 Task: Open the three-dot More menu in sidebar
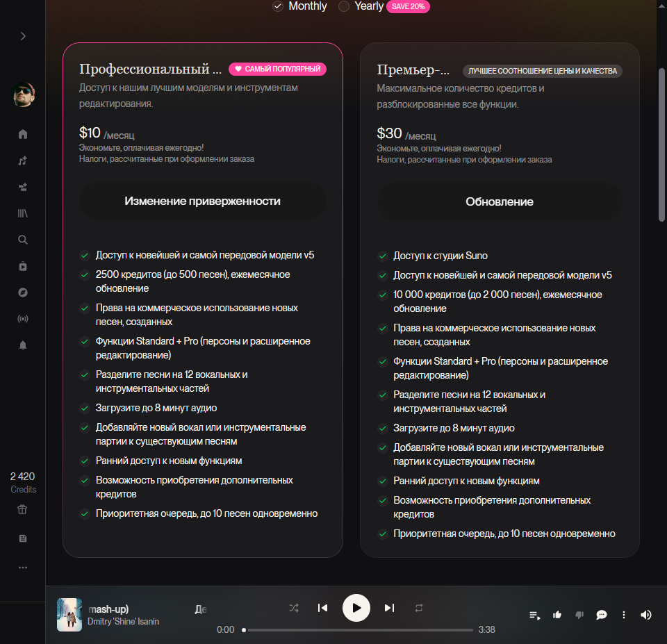pos(23,568)
